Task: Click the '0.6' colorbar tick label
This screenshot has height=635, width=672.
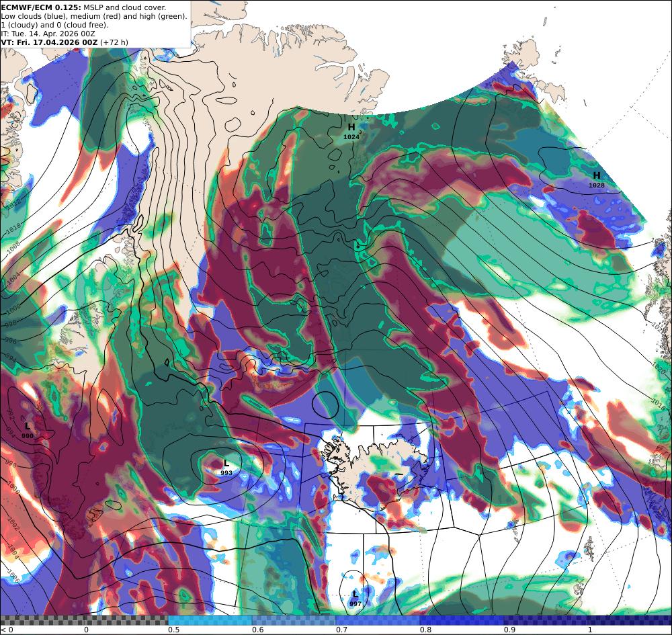Action: [x=257, y=630]
